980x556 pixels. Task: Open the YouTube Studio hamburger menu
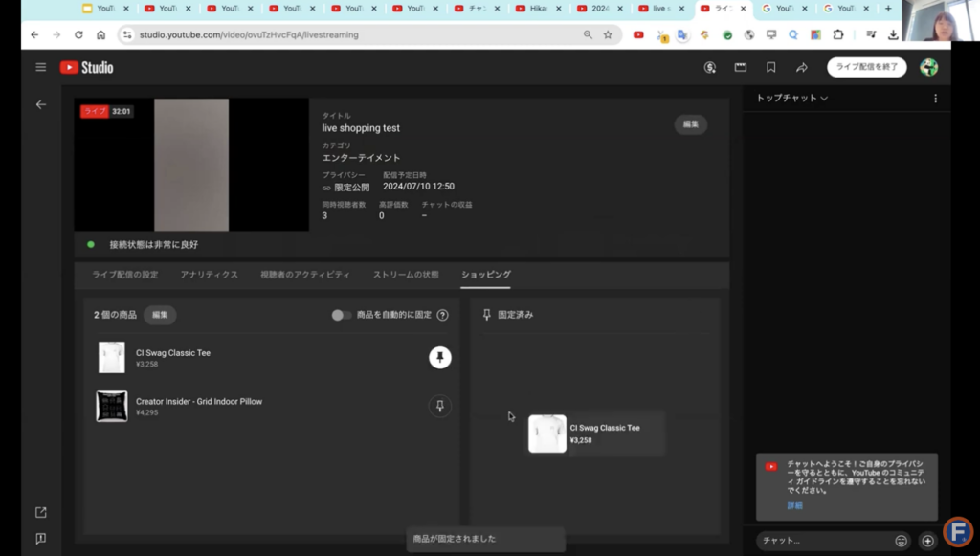[40, 67]
